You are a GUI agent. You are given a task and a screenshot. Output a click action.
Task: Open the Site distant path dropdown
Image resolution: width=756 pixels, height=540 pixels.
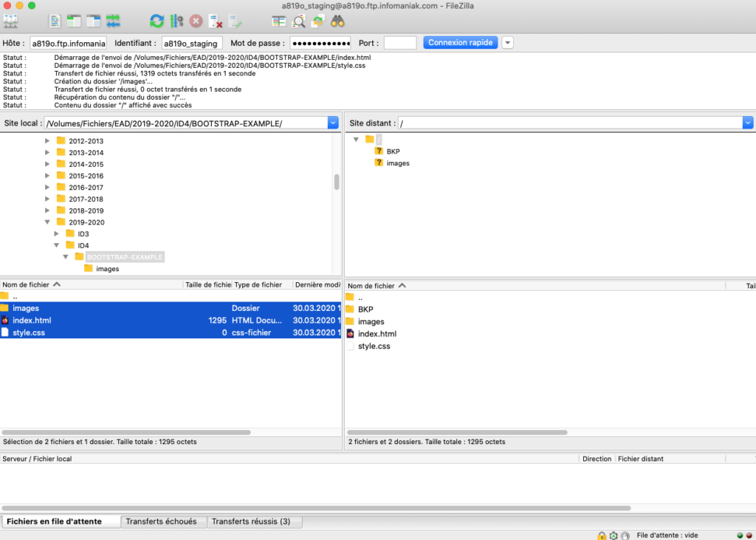click(748, 123)
